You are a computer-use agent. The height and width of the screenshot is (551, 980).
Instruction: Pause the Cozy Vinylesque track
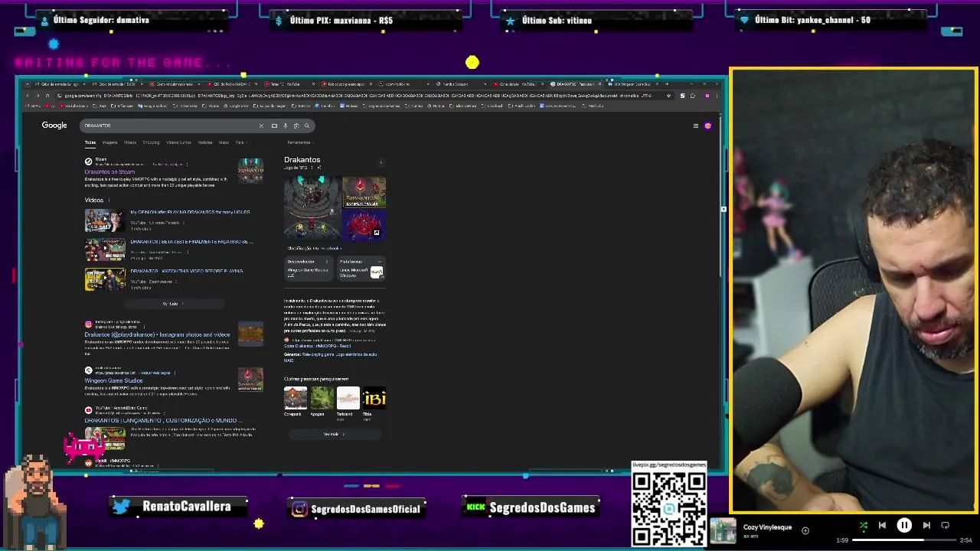click(x=904, y=526)
